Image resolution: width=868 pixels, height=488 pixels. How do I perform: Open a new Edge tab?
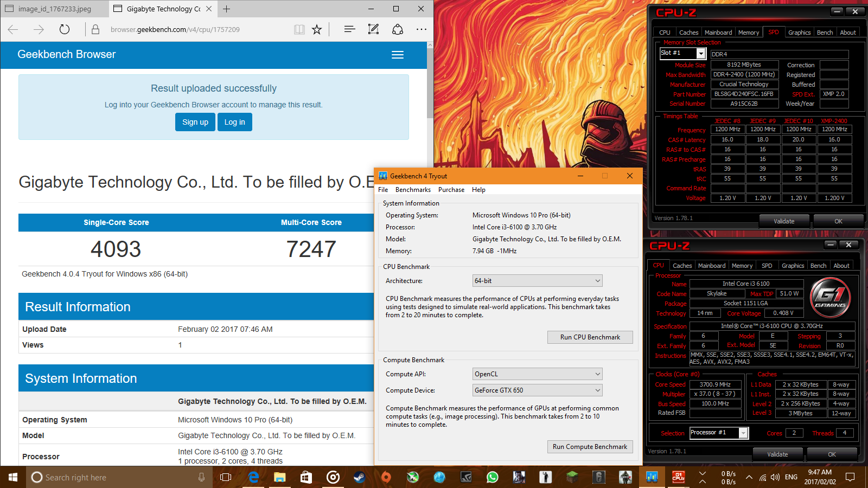(x=227, y=9)
